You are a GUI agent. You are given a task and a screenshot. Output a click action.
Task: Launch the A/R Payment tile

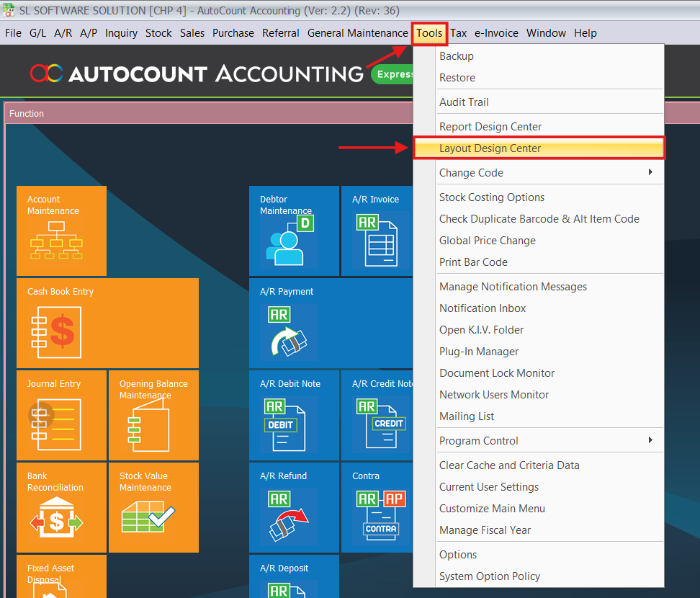(x=331, y=323)
